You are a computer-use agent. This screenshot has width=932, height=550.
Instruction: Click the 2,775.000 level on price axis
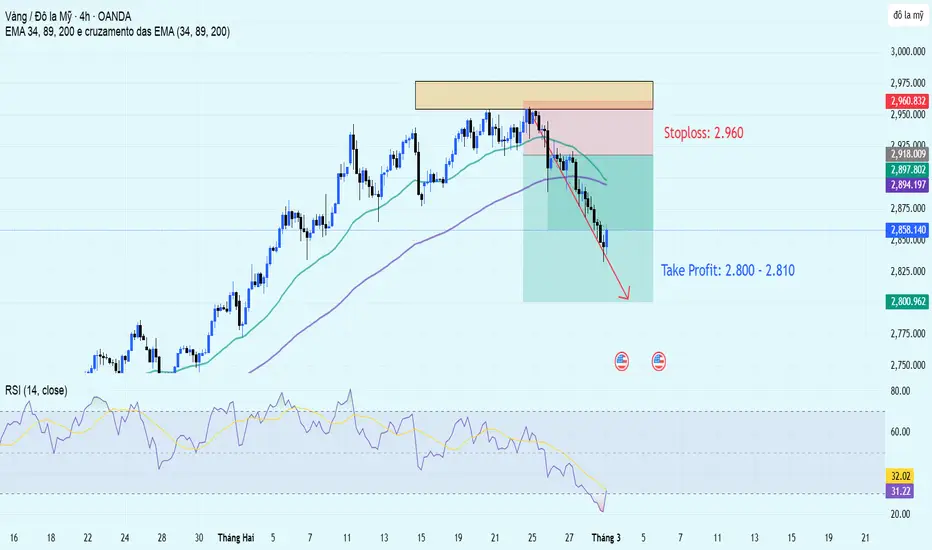point(908,334)
